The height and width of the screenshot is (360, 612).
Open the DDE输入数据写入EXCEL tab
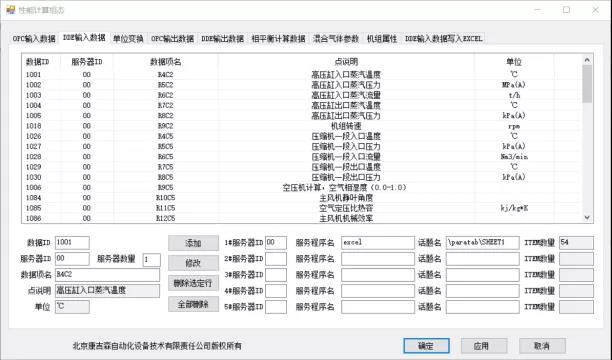coord(444,39)
